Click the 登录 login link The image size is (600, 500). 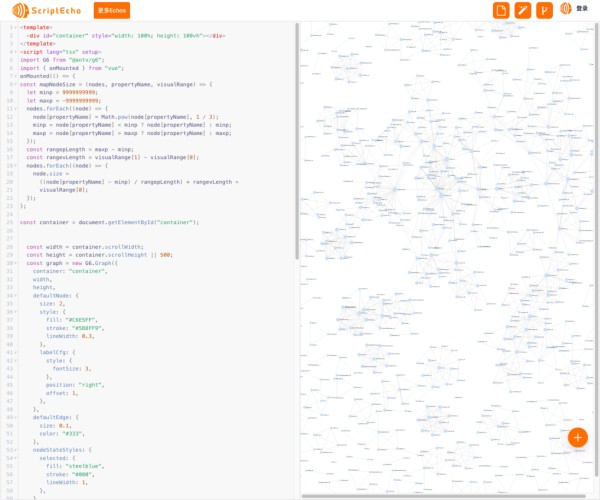(x=582, y=8)
